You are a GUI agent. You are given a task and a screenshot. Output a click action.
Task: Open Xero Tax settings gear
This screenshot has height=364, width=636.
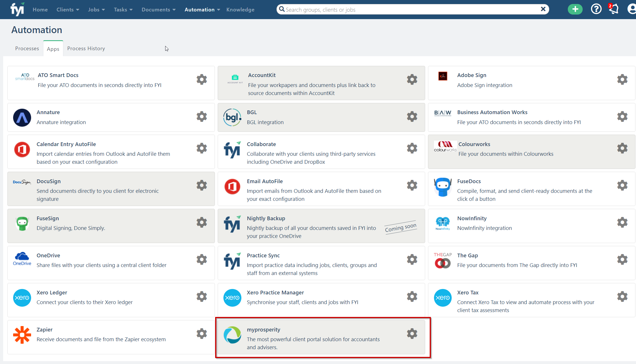click(622, 297)
